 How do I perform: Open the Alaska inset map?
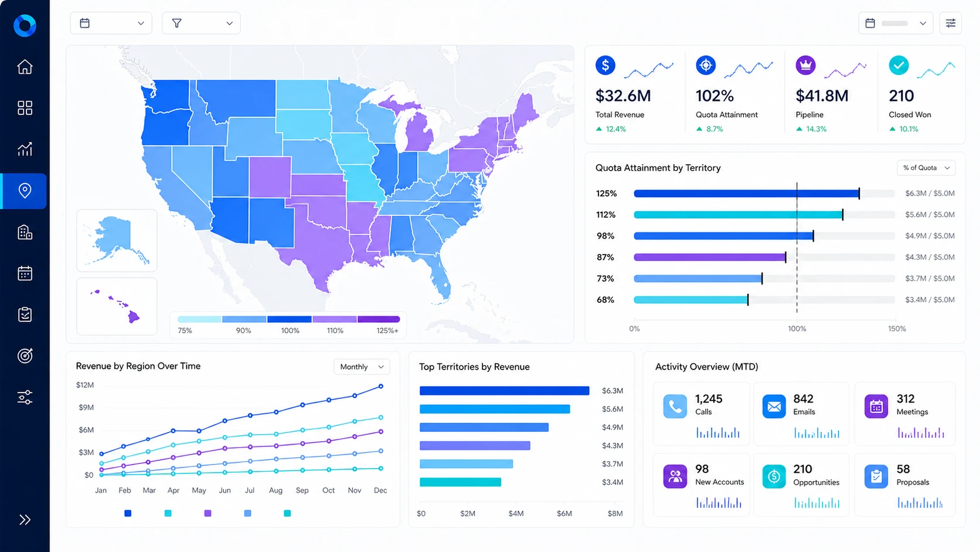click(117, 241)
